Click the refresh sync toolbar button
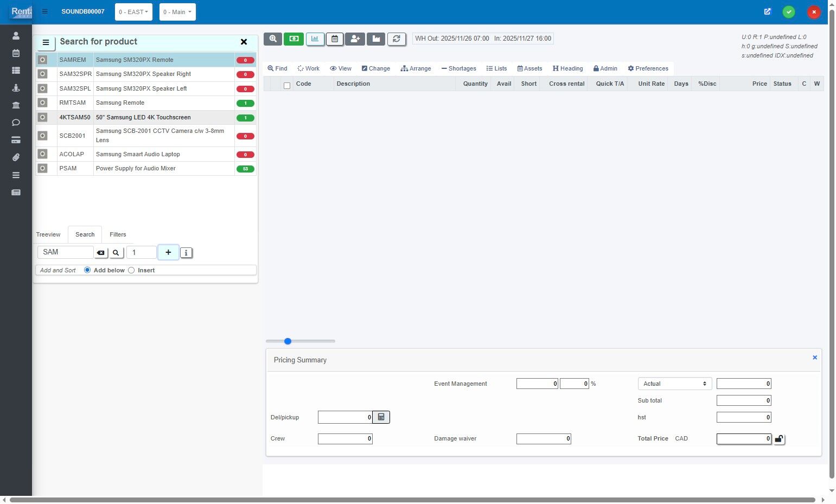Image resolution: width=836 pixels, height=504 pixels. click(397, 39)
